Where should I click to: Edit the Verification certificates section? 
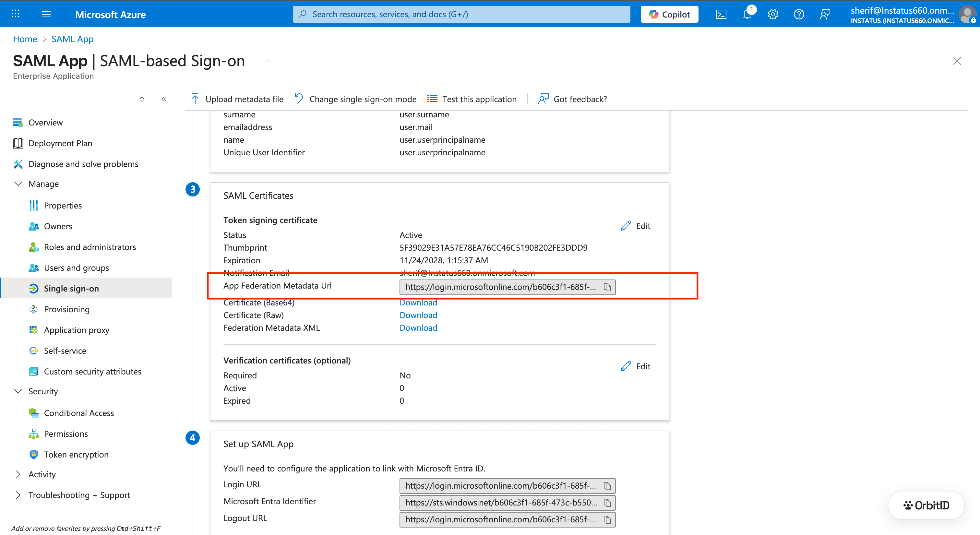(635, 366)
